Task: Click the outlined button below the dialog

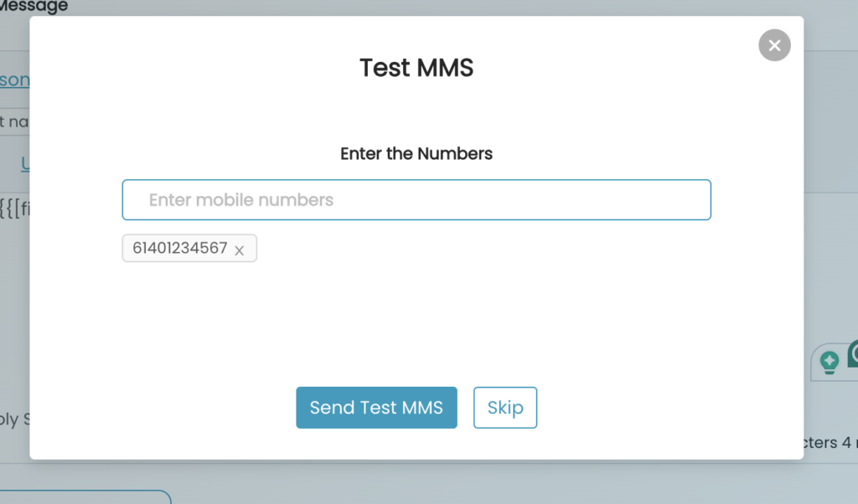Action: pyautogui.click(x=85, y=497)
